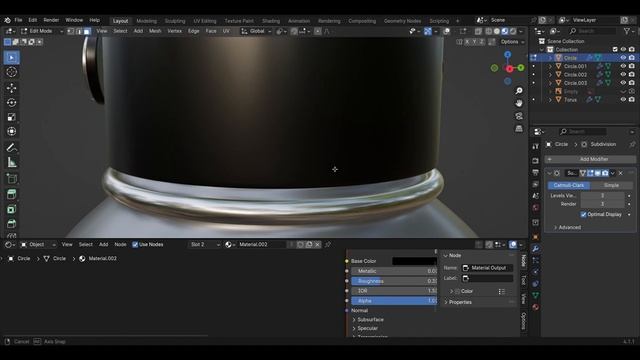Open the File menu
This screenshot has width=640, height=360.
point(18,20)
